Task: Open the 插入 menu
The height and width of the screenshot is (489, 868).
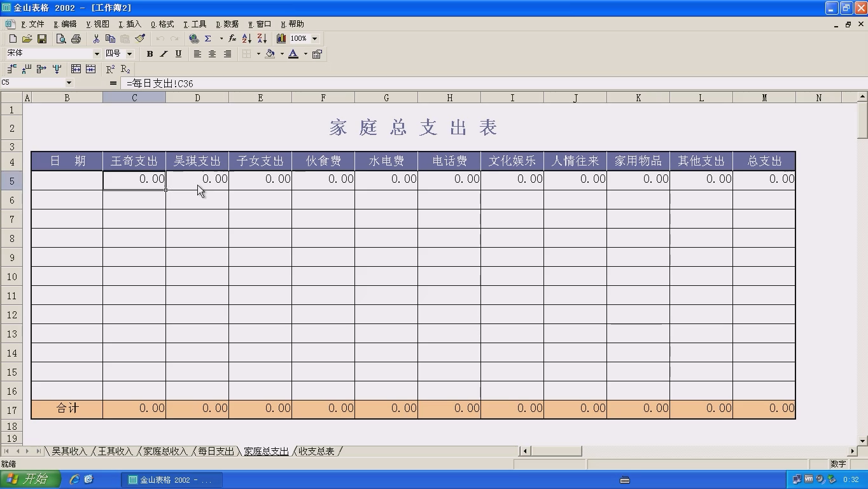Action: (130, 24)
